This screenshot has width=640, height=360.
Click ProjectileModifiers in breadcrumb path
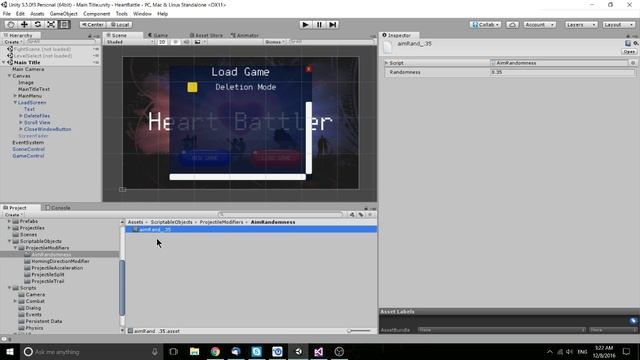[x=221, y=222]
